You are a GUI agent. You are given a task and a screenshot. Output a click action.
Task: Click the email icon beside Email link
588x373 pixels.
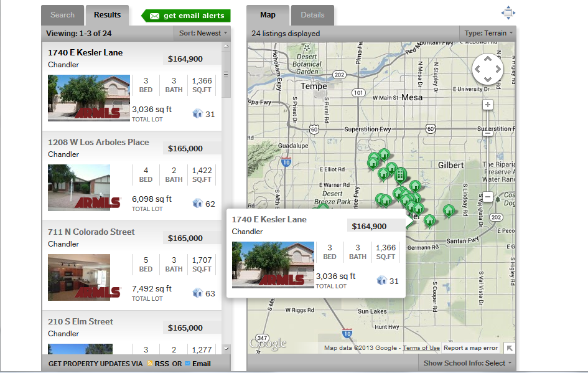click(187, 363)
